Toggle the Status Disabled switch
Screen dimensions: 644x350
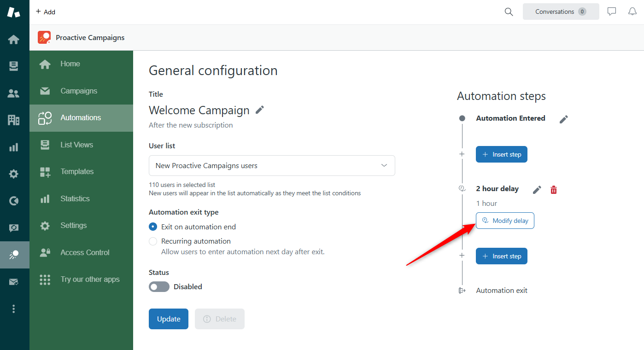coord(159,287)
